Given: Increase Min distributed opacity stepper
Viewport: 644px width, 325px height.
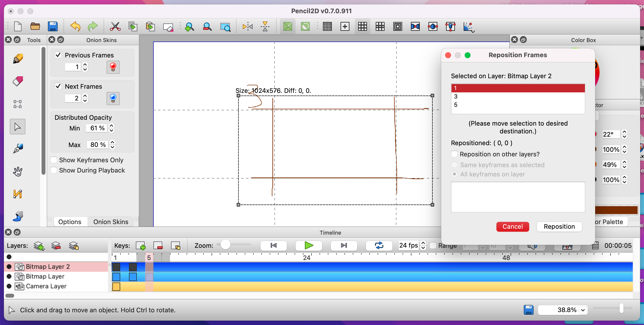Looking at the screenshot, I should coord(111,126).
